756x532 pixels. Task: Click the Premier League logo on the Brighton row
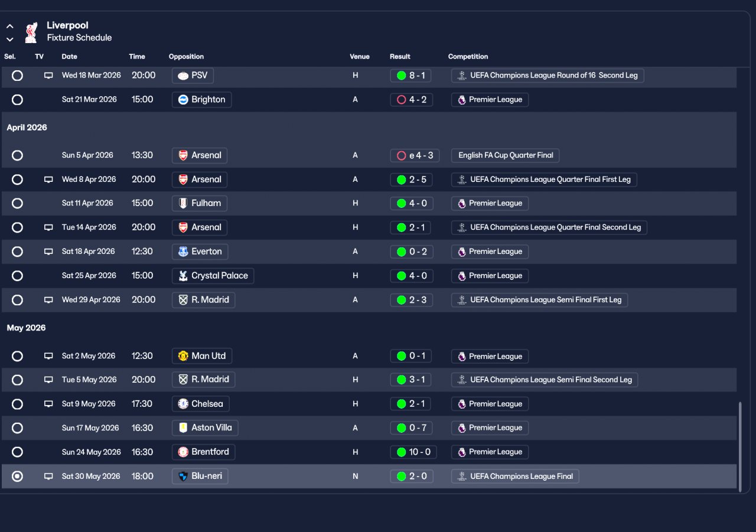tap(462, 100)
